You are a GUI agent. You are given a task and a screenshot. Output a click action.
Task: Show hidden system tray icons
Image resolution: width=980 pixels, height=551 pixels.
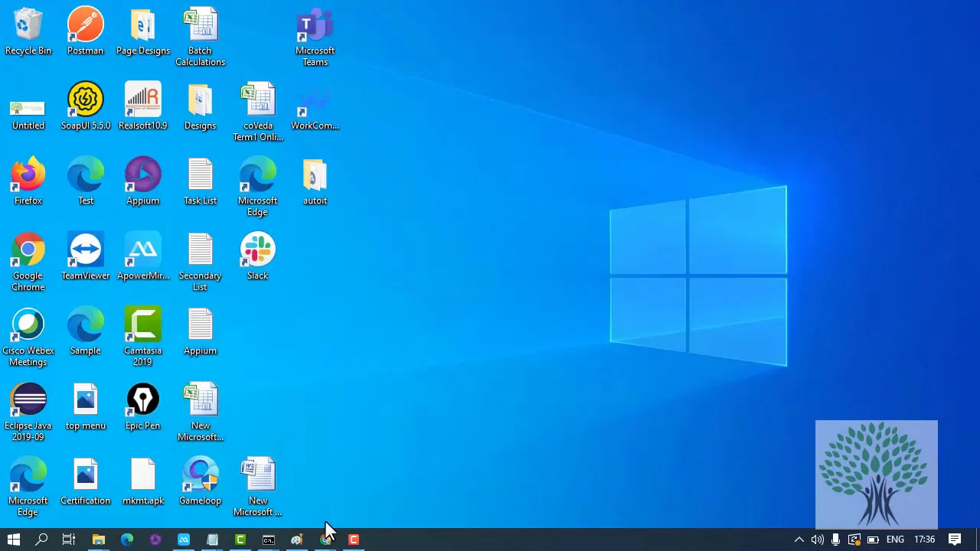[799, 540]
